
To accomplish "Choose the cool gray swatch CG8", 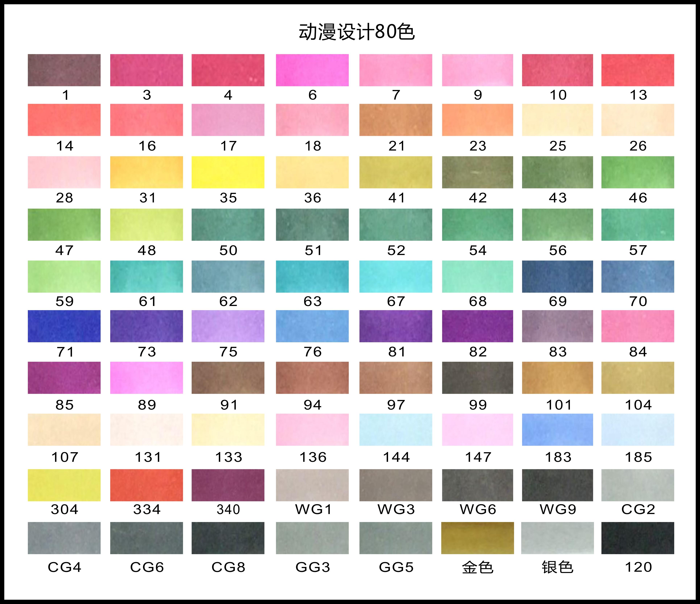I will (x=228, y=538).
